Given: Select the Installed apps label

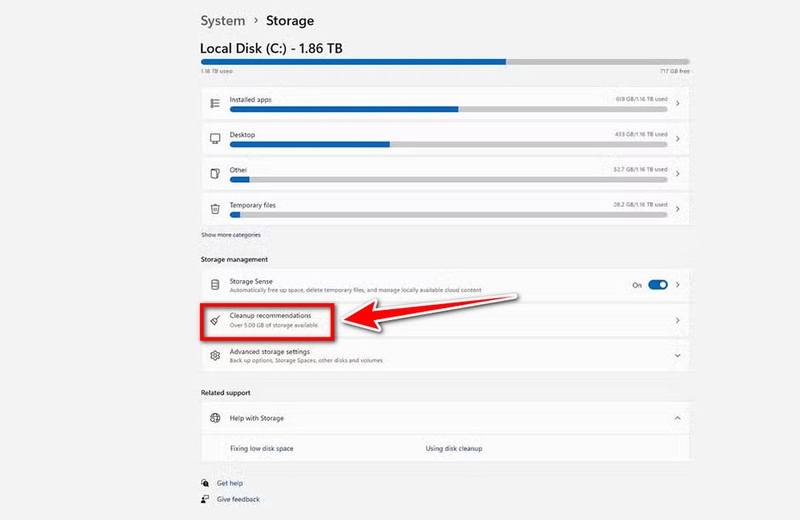Looking at the screenshot, I should 250,100.
